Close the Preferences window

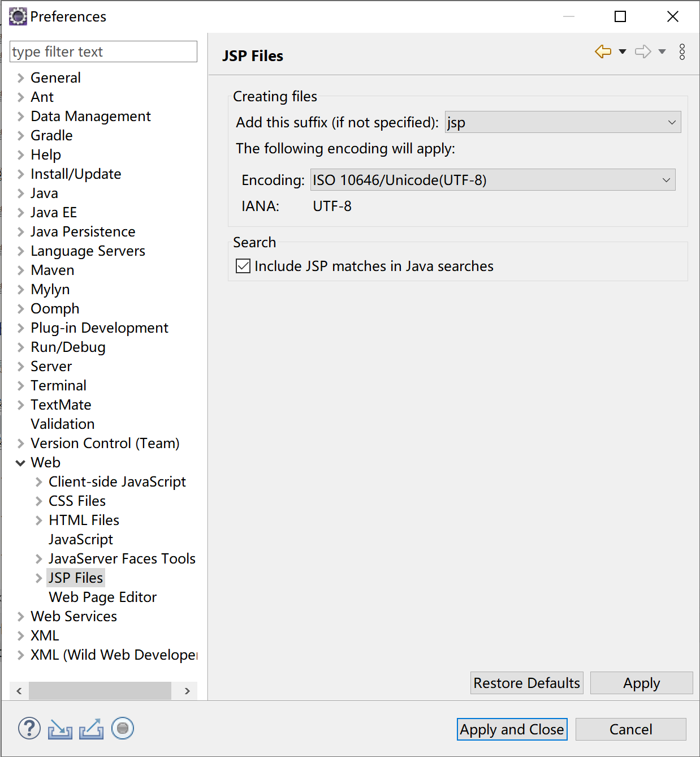point(673,16)
